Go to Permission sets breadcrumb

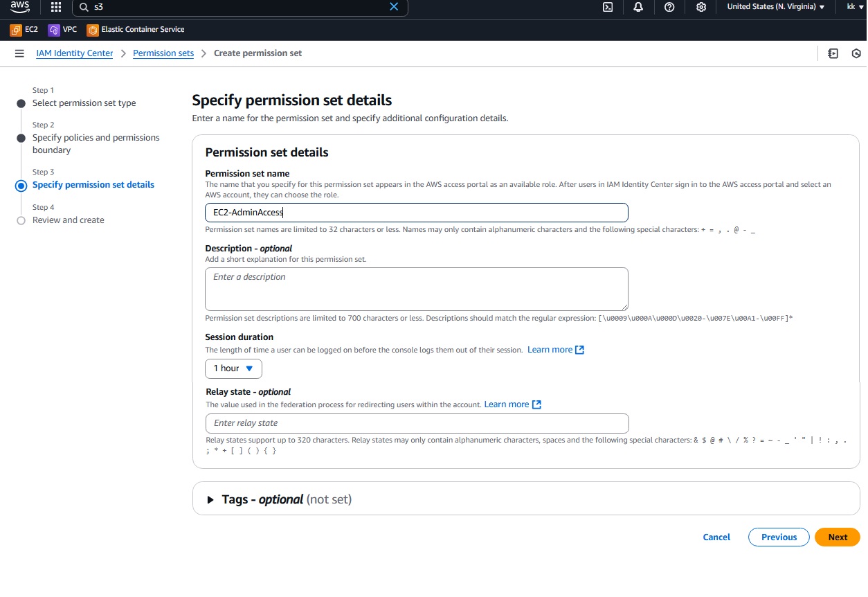coord(163,53)
